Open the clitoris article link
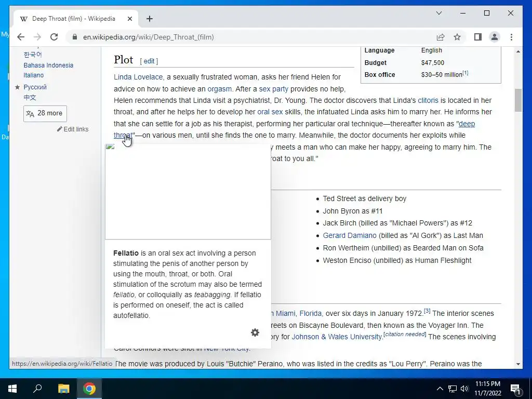Image resolution: width=532 pixels, height=399 pixels. pos(428,100)
